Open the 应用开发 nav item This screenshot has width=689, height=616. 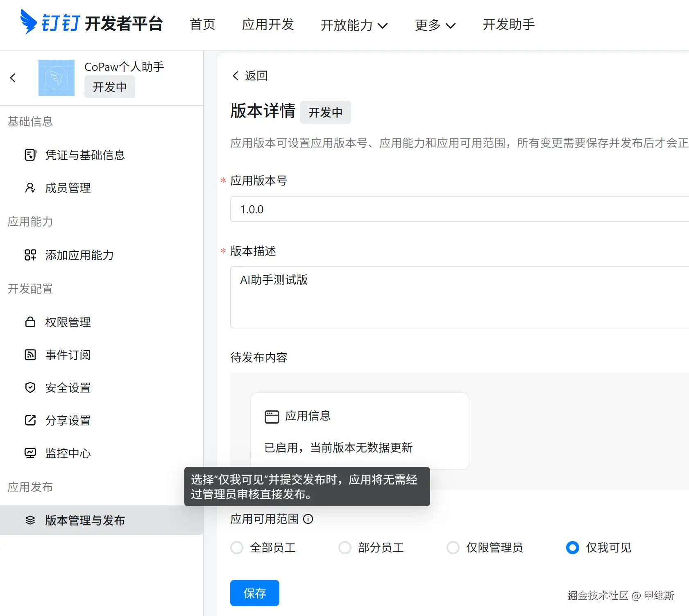268,25
